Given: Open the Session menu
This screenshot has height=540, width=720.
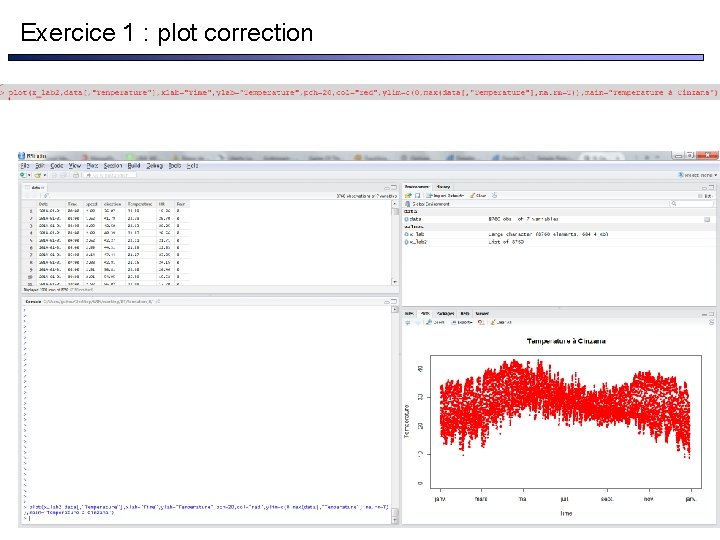Looking at the screenshot, I should pos(112,166).
